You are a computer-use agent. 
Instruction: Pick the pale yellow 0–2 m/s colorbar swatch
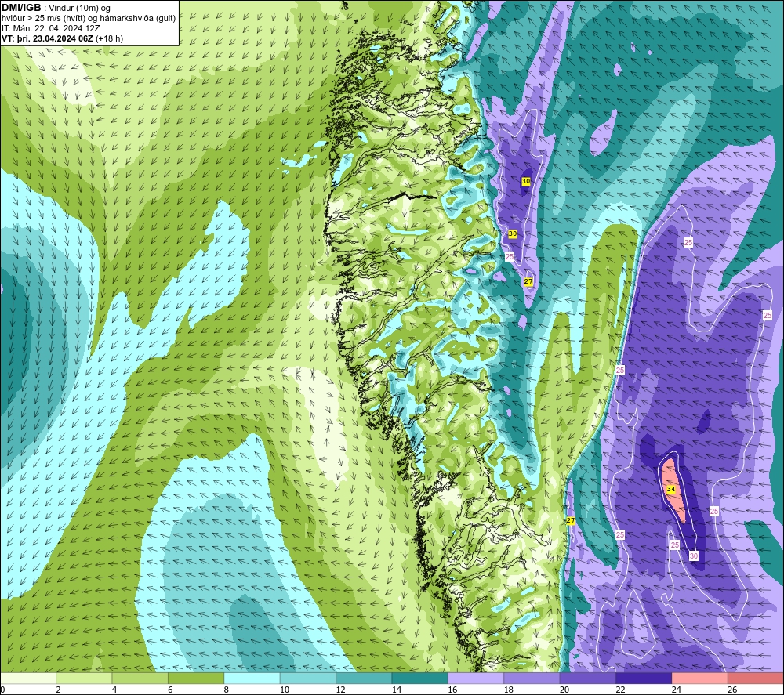[28, 678]
